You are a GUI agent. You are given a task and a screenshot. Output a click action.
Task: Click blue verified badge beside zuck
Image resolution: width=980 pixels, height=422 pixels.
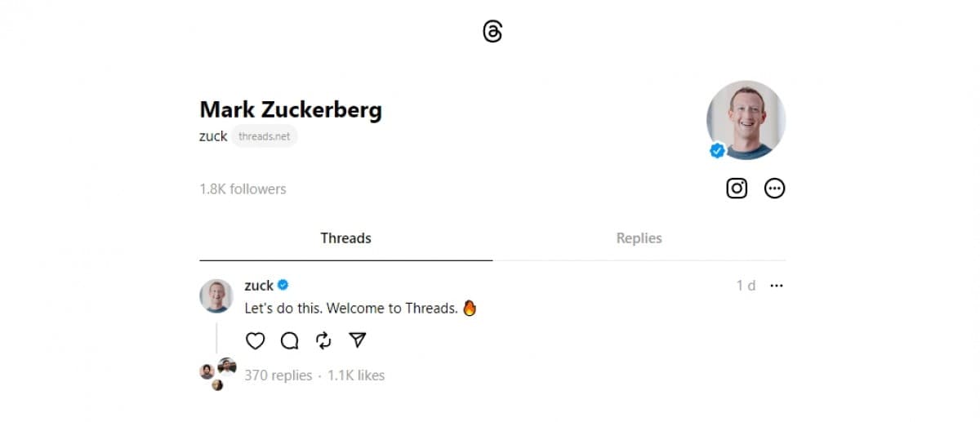tap(283, 285)
